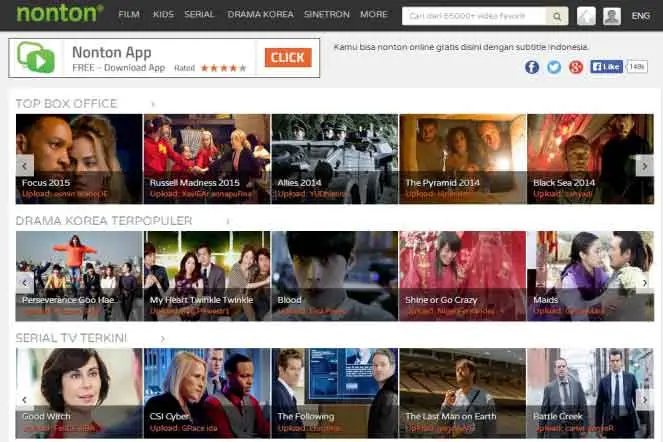This screenshot has width=663, height=442.
Task: Click the Facebook Like button
Action: coord(606,66)
